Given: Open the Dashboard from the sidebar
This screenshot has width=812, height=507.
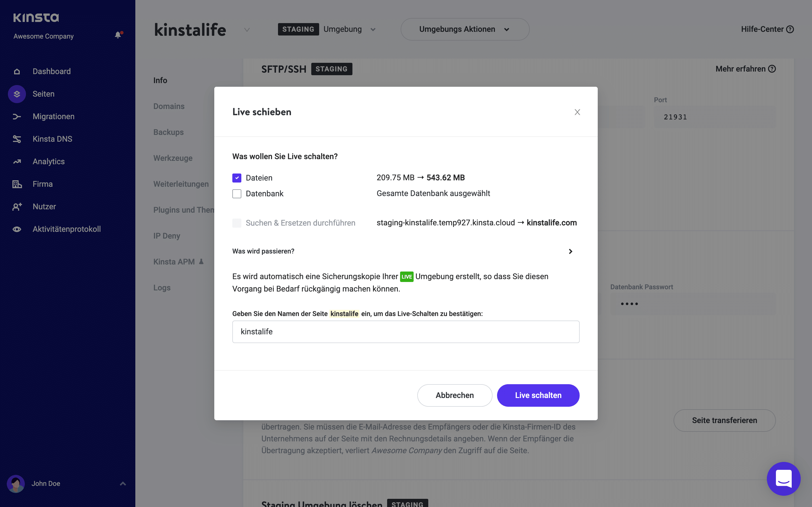Looking at the screenshot, I should click(x=52, y=71).
